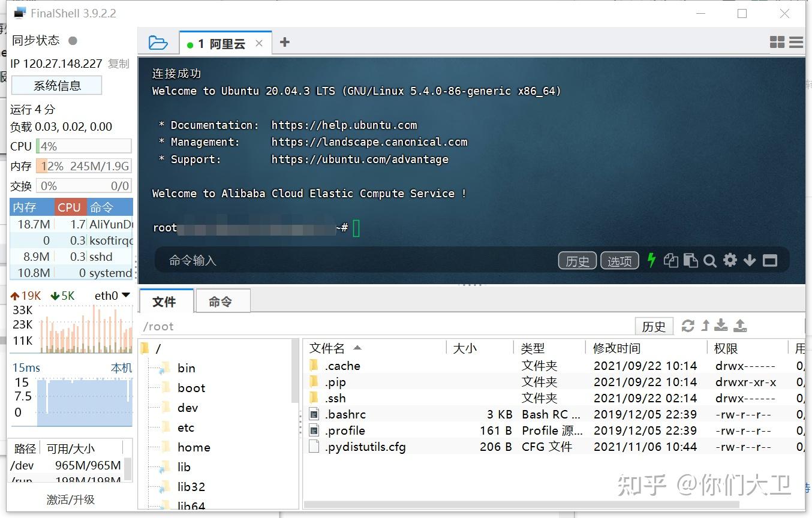Select the lib folder in tree
This screenshot has height=518, width=812.
pos(184,467)
